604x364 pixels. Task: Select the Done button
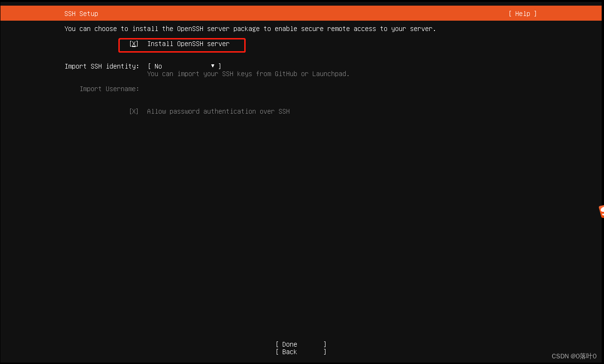301,344
